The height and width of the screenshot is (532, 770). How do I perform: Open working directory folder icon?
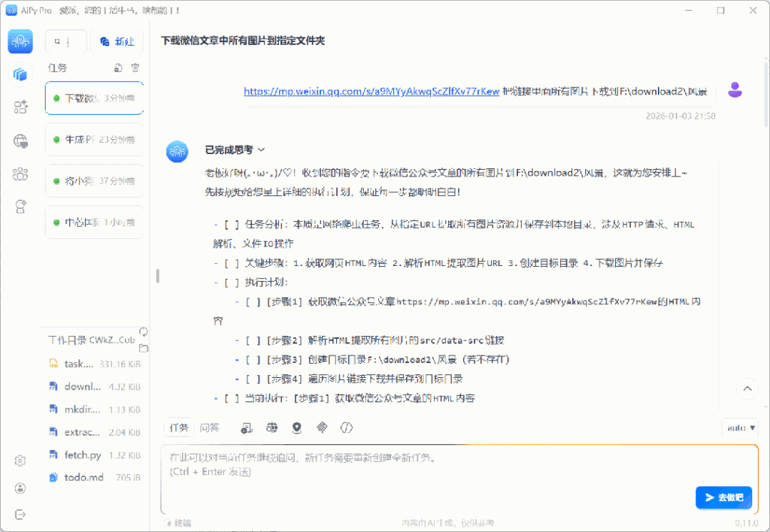pyautogui.click(x=144, y=348)
